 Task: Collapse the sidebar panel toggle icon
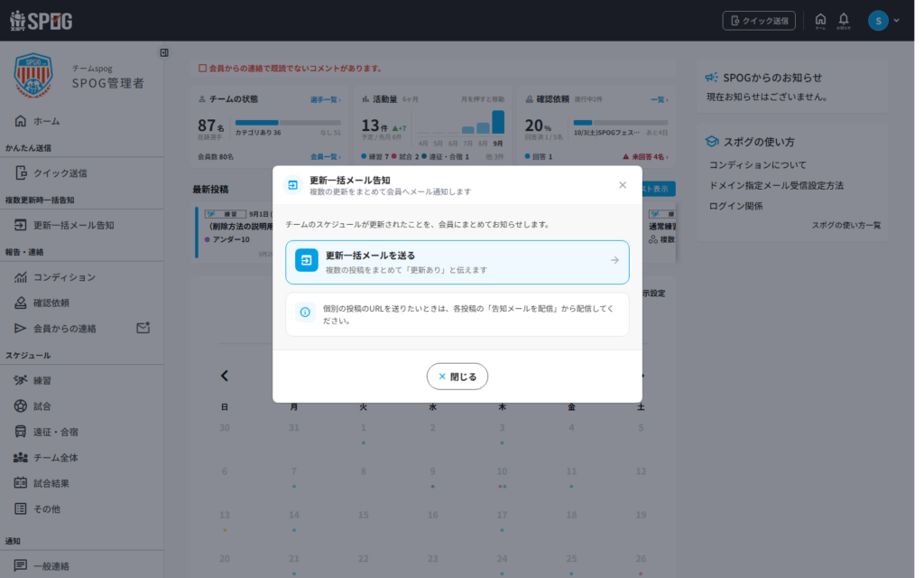[x=164, y=53]
